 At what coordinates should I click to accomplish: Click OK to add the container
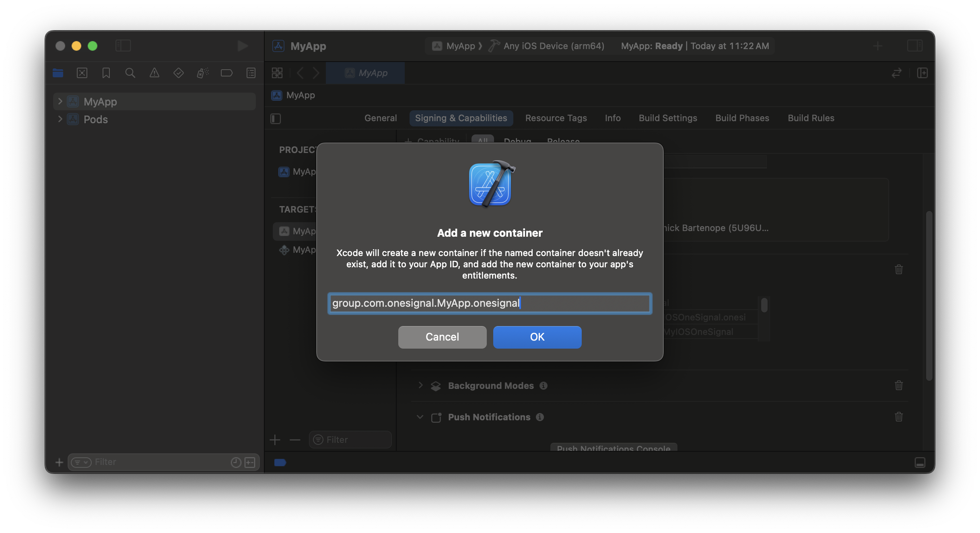(537, 337)
